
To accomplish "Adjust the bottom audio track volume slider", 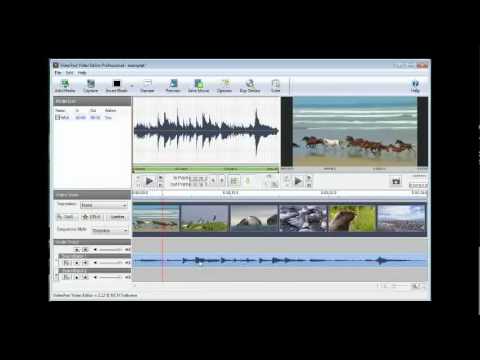I will point(111,277).
